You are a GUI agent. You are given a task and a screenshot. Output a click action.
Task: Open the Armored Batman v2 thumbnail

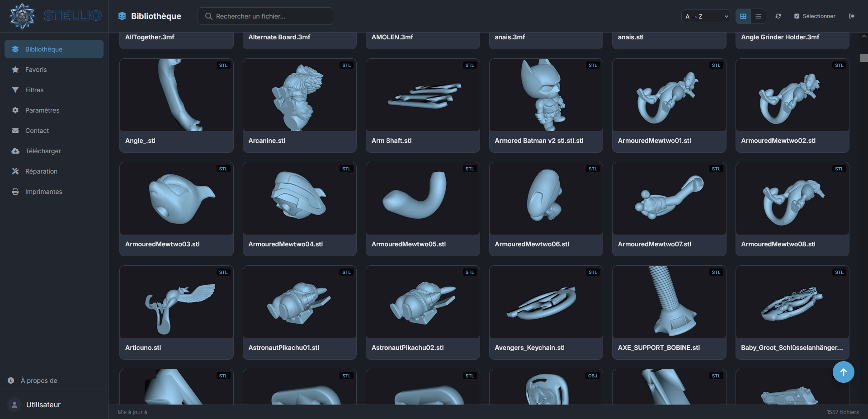pyautogui.click(x=546, y=95)
